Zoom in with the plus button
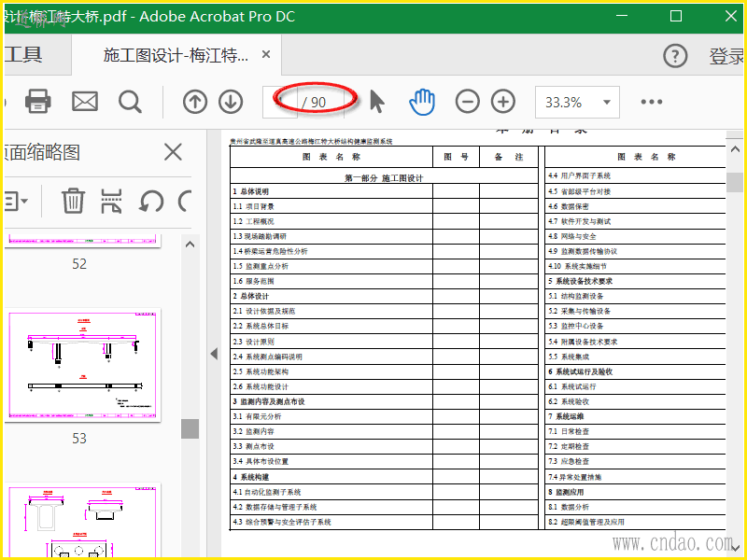The width and height of the screenshot is (747, 560). pos(503,102)
